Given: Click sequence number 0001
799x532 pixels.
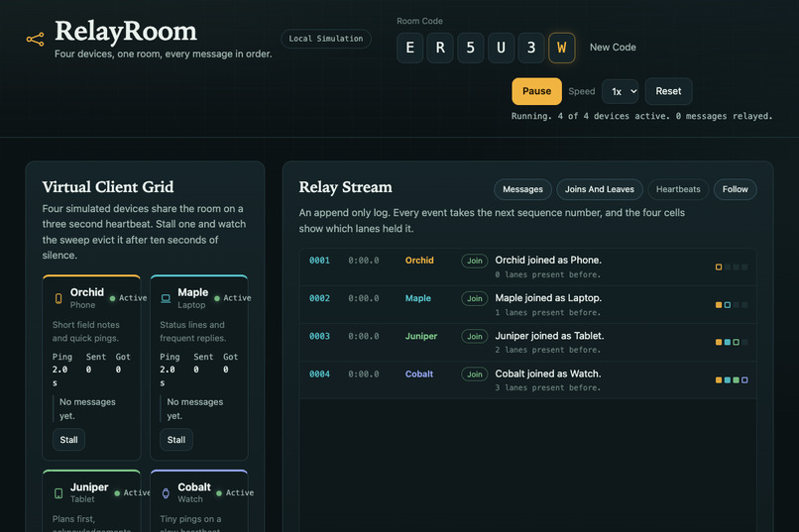Looking at the screenshot, I should [319, 261].
